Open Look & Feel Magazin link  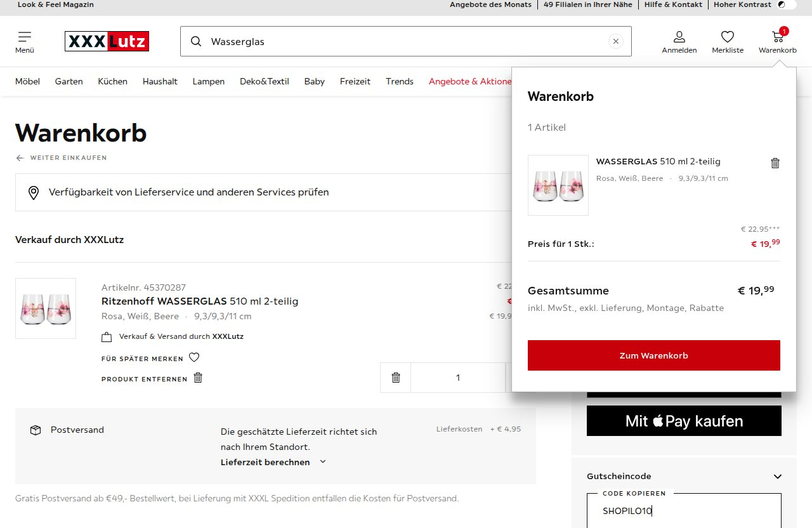point(56,4)
